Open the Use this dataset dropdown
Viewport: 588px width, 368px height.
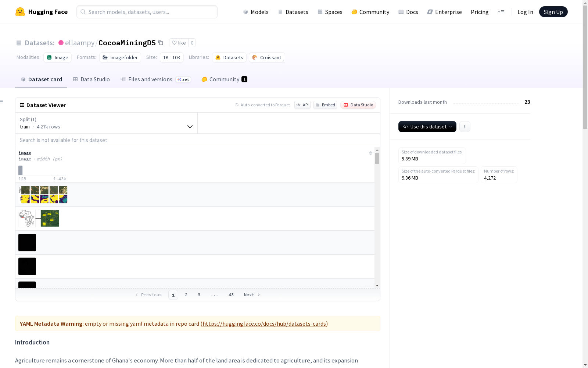click(x=427, y=127)
